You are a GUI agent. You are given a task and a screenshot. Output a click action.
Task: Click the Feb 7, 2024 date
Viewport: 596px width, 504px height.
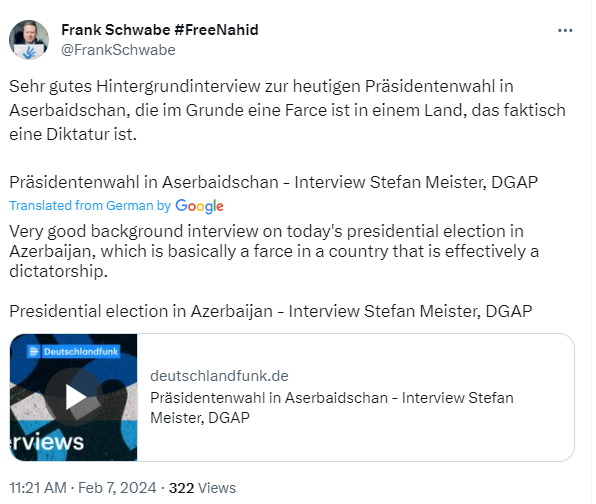117,488
